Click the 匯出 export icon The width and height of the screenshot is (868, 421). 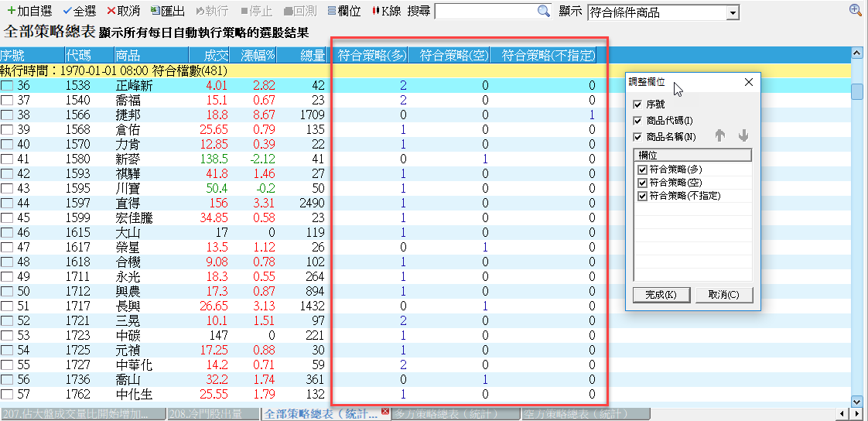(x=155, y=12)
